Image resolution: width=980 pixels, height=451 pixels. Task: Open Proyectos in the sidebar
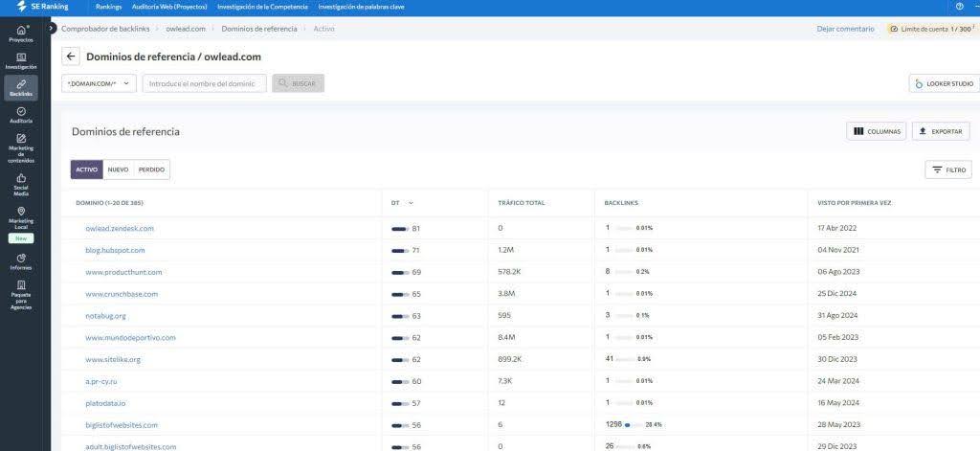(21, 34)
